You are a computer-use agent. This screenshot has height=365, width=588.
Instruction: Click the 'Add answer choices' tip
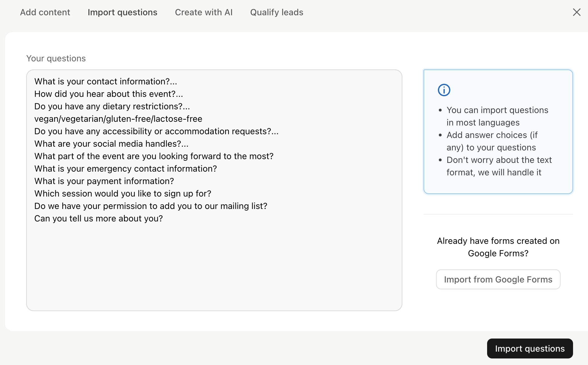pos(492,141)
